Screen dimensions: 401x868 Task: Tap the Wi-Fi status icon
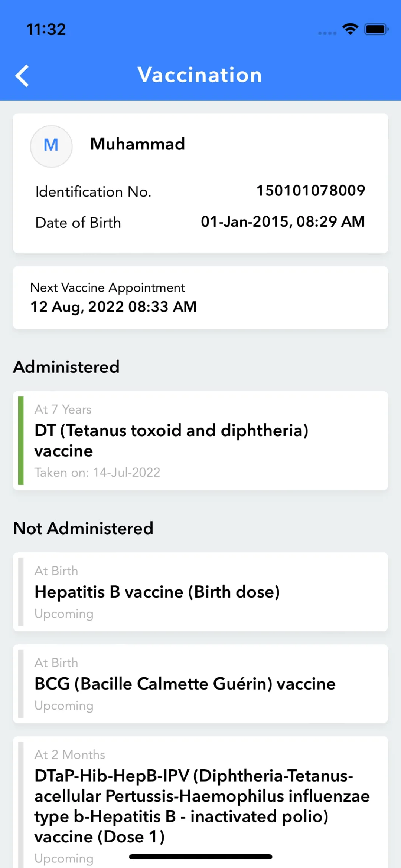point(350,29)
